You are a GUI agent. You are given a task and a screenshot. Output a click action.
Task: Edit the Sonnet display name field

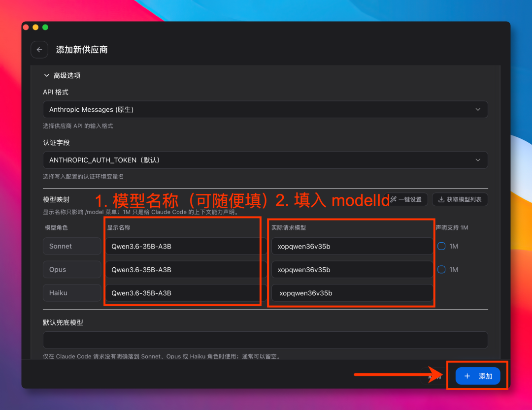pos(186,246)
